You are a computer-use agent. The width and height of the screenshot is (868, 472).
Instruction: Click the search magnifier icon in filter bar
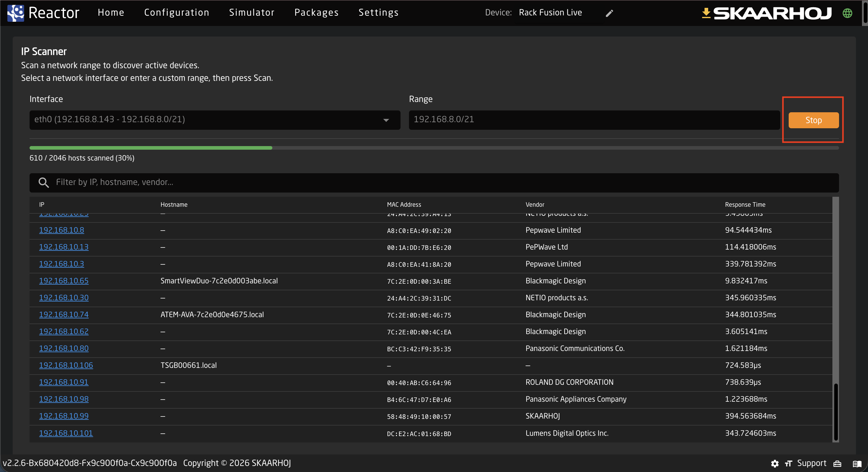pyautogui.click(x=43, y=182)
